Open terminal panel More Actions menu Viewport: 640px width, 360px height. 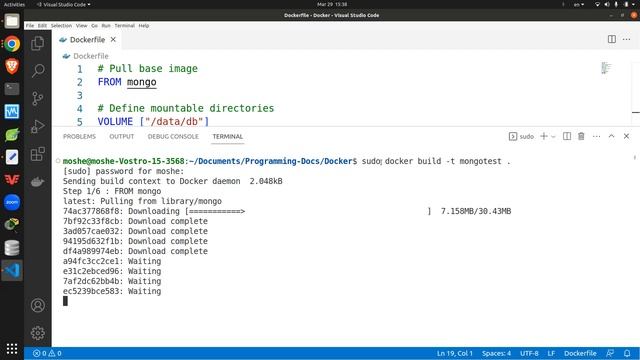pos(596,136)
